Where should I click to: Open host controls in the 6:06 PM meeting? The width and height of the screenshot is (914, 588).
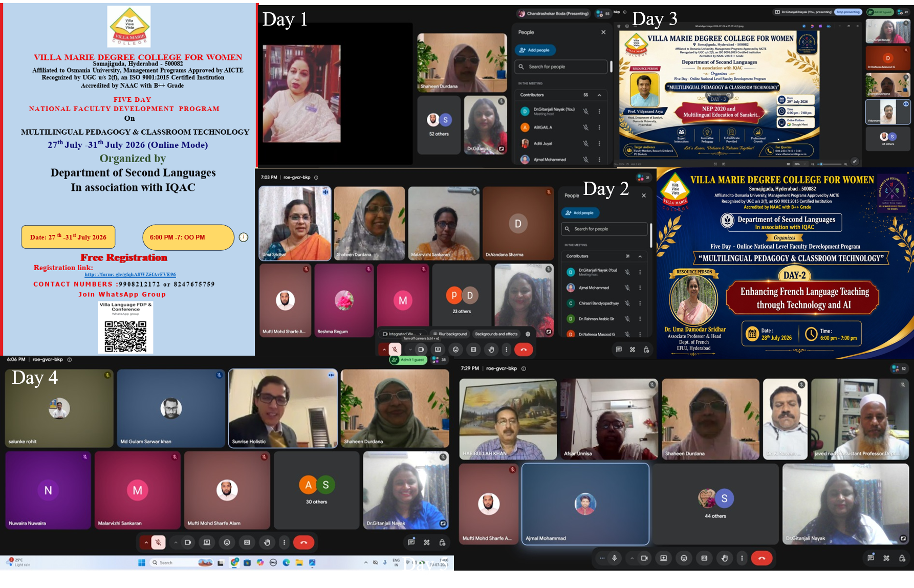(442, 542)
